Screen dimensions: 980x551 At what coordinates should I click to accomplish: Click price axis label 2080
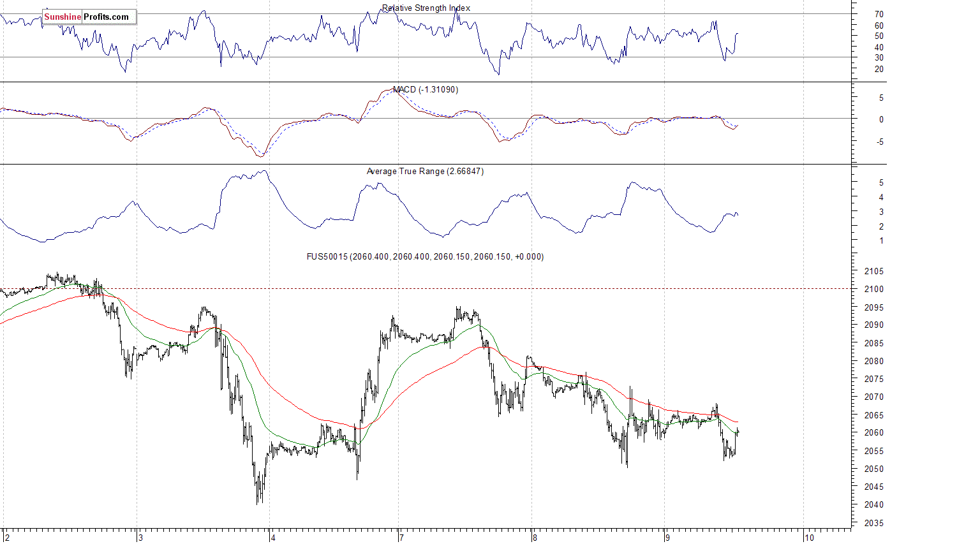point(874,362)
